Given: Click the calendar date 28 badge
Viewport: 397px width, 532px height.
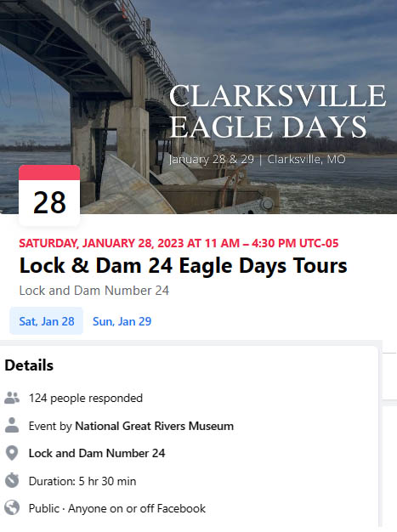Looking at the screenshot, I should (x=49, y=195).
